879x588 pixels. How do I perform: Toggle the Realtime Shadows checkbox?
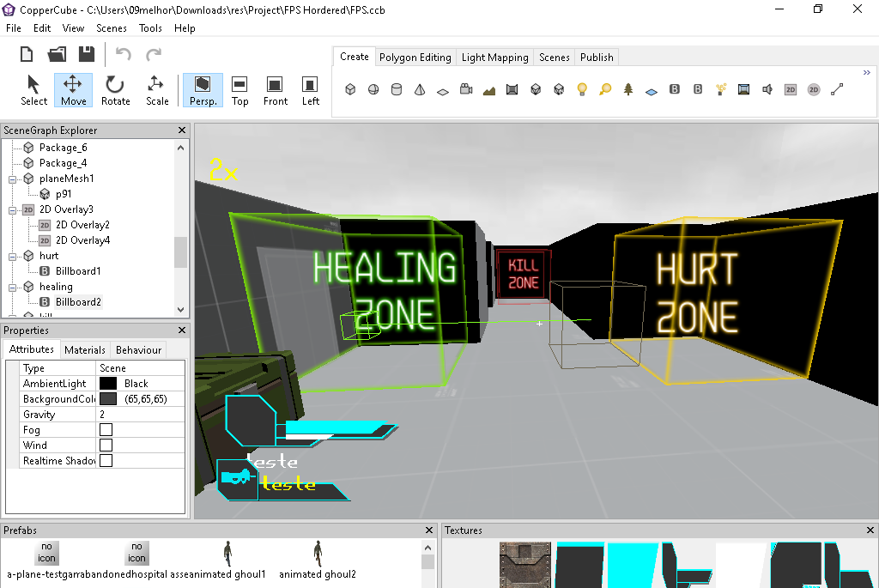[106, 460]
